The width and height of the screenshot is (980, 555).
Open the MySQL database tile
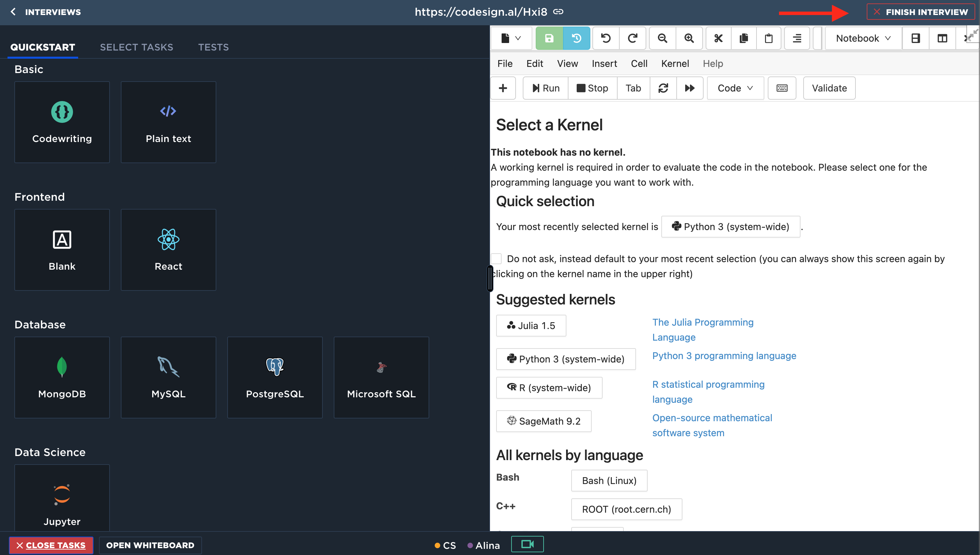coord(169,378)
